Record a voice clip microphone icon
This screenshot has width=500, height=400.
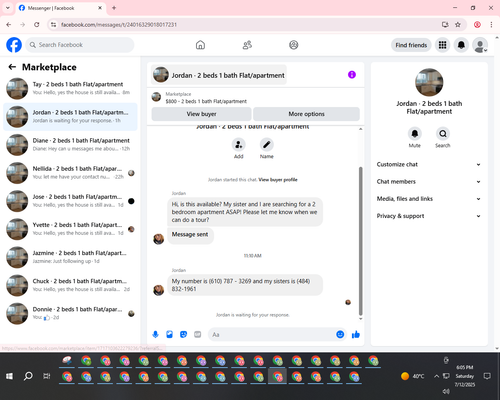(155, 334)
